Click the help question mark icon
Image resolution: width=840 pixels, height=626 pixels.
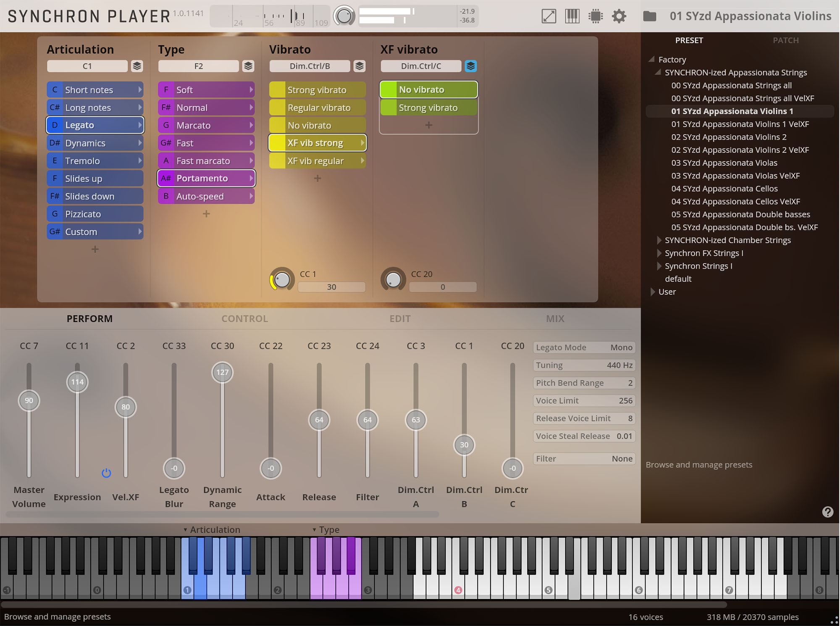coord(827,512)
